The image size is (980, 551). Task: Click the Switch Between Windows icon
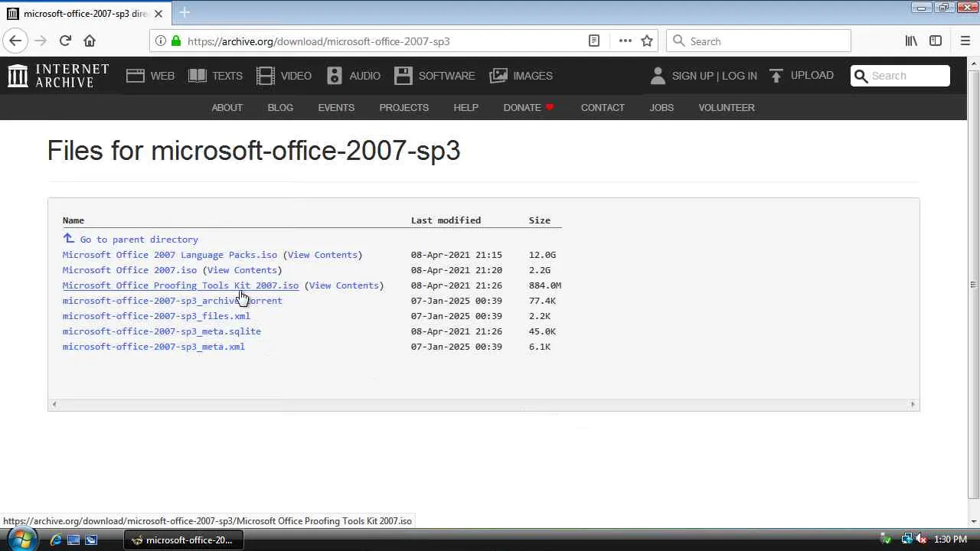(x=91, y=540)
